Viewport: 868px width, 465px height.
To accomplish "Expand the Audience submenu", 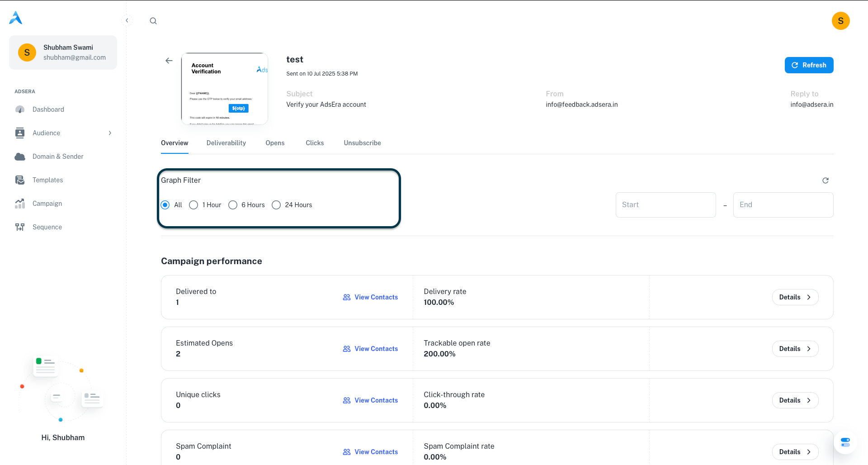I will [110, 133].
